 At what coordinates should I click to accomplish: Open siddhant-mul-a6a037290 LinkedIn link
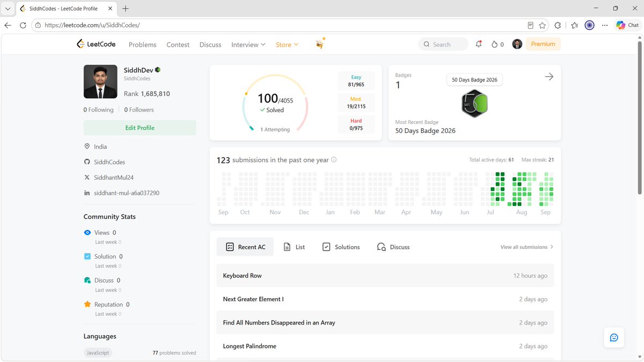[127, 193]
